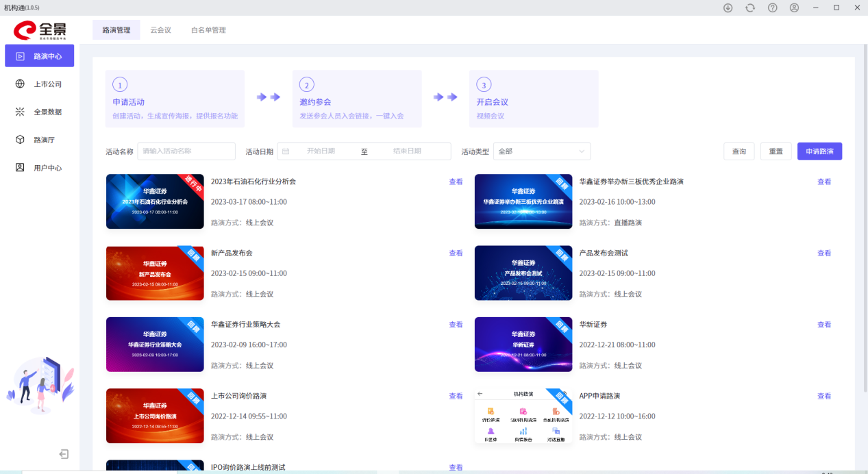Click the title APP申请路演

[x=599, y=396]
